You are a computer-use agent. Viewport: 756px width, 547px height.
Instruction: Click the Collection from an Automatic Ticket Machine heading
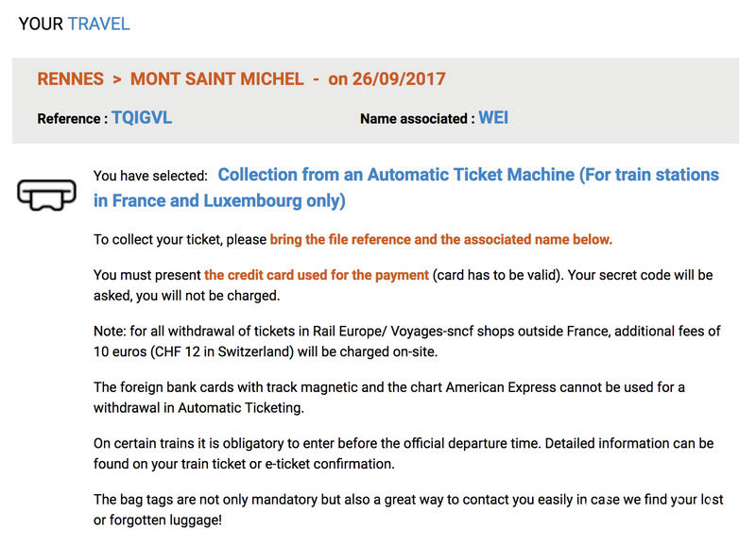pos(406,187)
